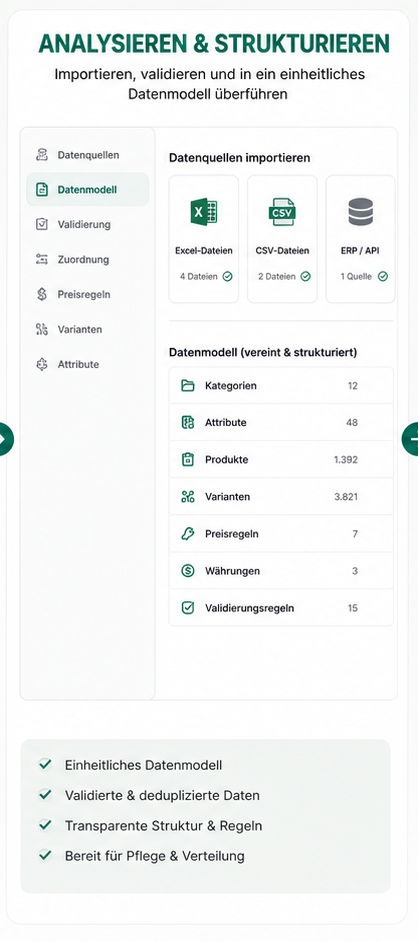The height and width of the screenshot is (941, 418).
Task: Click the Preisregeln dollar icon
Action: click(41, 294)
